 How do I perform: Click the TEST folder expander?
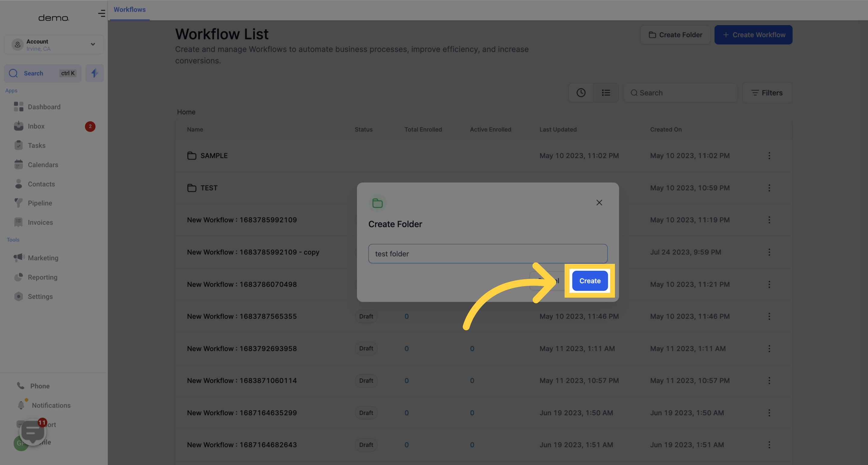pyautogui.click(x=192, y=187)
